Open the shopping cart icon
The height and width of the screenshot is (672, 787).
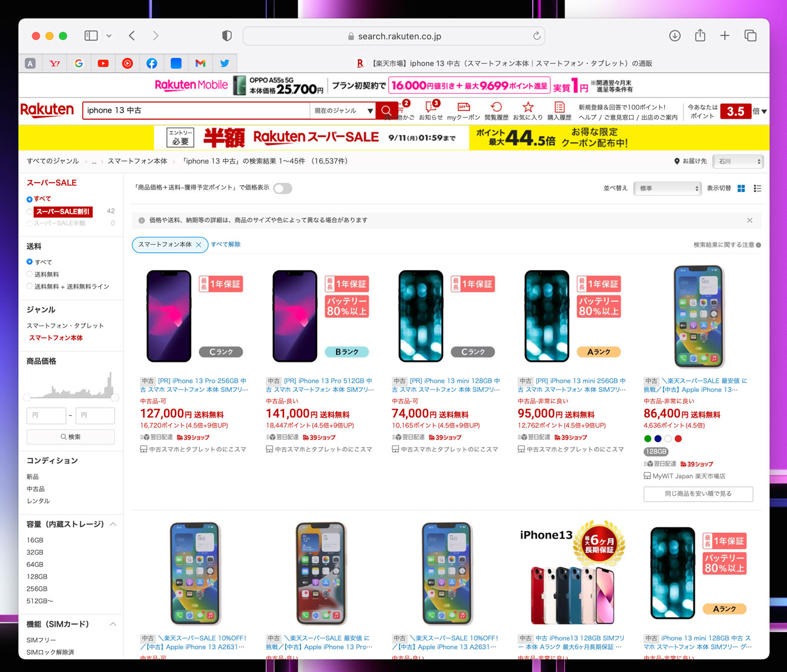403,110
